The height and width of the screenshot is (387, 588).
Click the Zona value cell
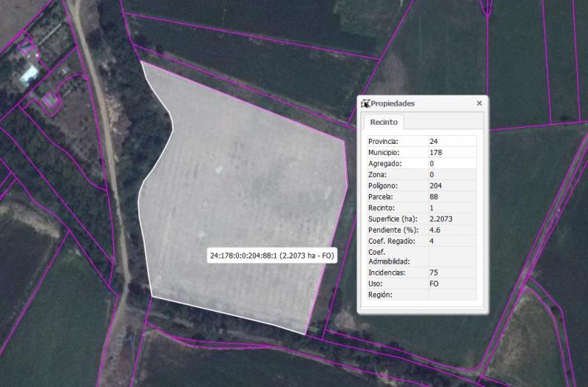pyautogui.click(x=451, y=175)
